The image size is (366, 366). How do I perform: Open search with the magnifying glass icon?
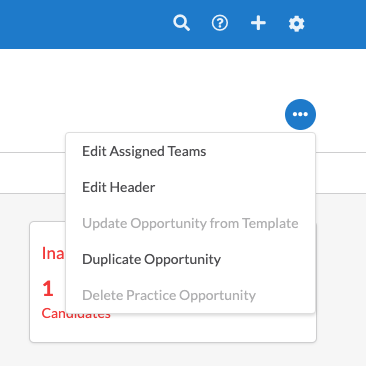[x=182, y=23]
